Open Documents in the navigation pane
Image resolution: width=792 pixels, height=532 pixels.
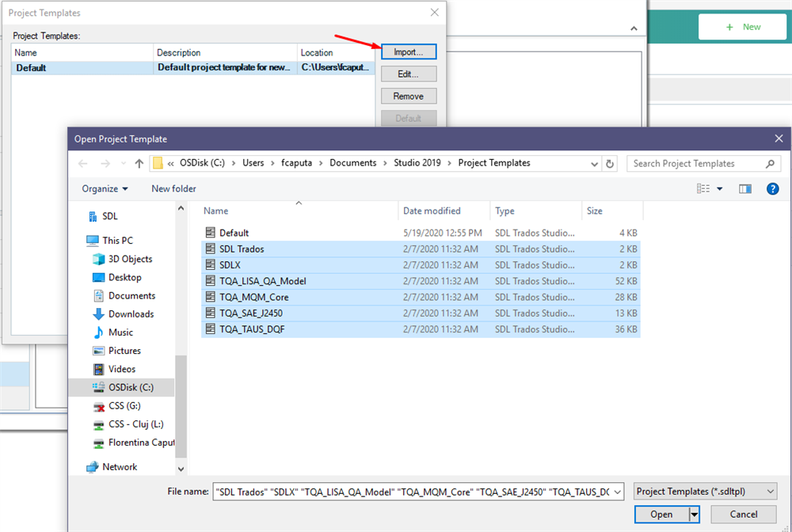coord(124,296)
